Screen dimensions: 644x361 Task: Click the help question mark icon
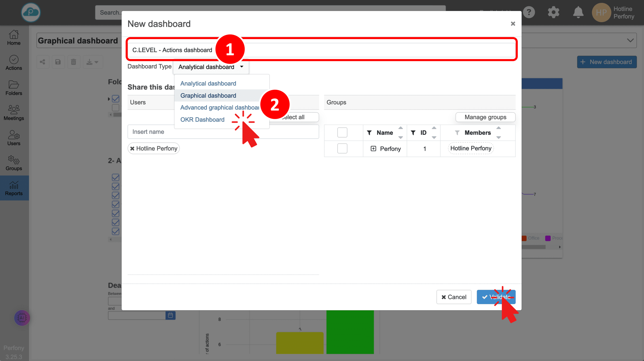[x=529, y=12]
